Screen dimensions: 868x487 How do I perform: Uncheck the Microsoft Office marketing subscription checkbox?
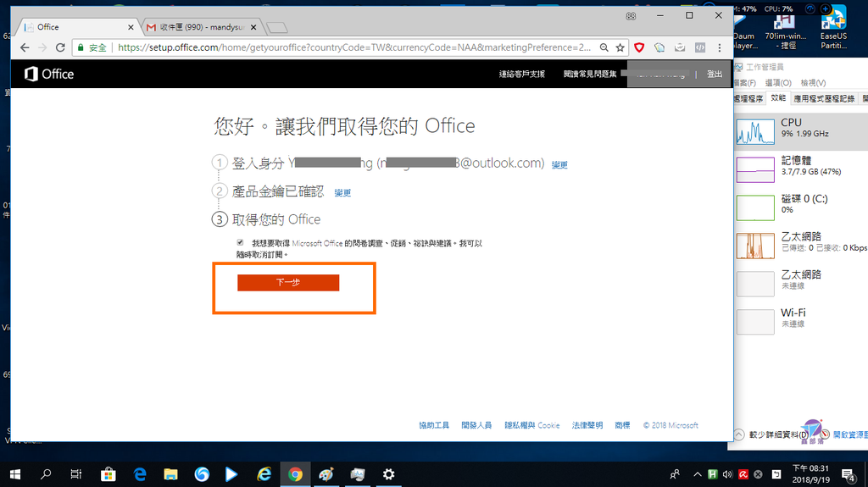pos(240,242)
